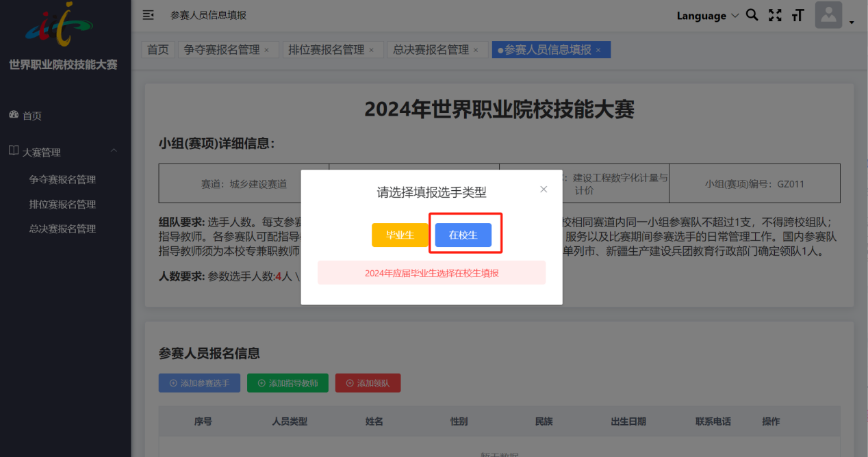Screen dimensions: 868x457
Task: Close the 参赛人员信息填报 tab
Action: click(598, 49)
